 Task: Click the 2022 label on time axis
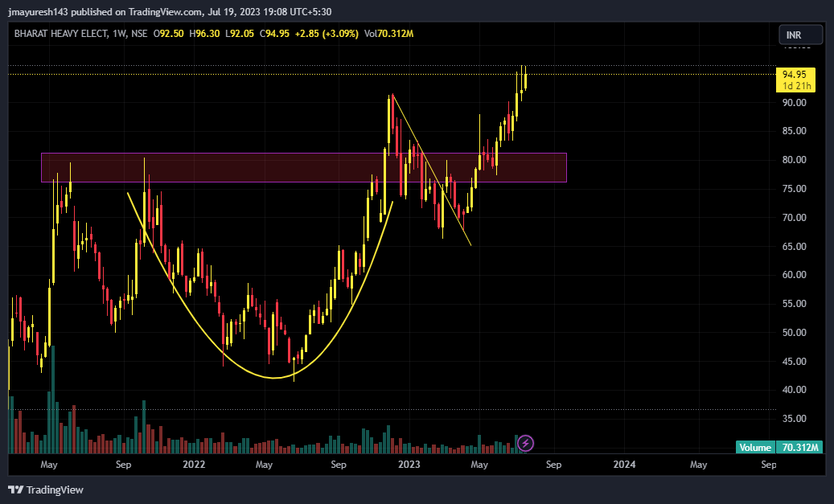point(194,465)
